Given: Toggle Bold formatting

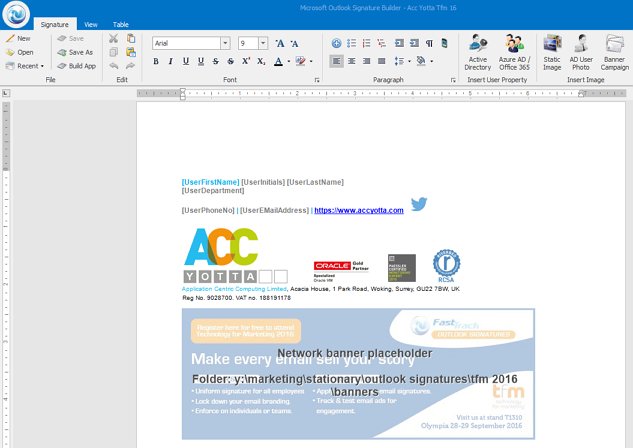Looking at the screenshot, I should pos(156,61).
